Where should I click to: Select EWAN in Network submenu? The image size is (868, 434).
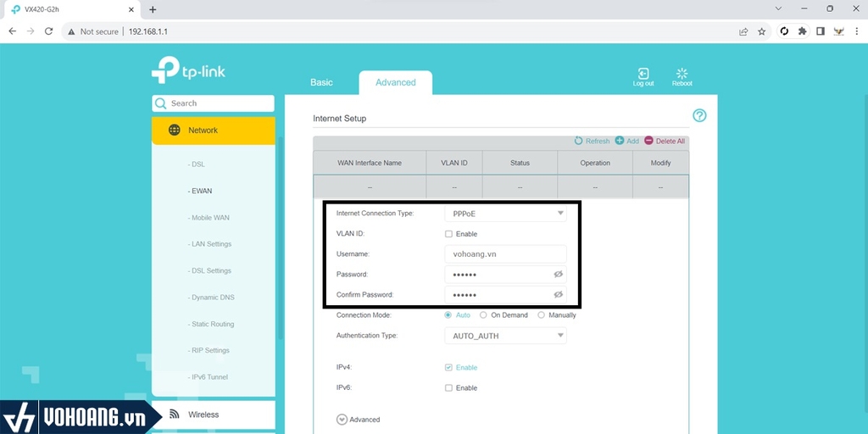pos(200,191)
